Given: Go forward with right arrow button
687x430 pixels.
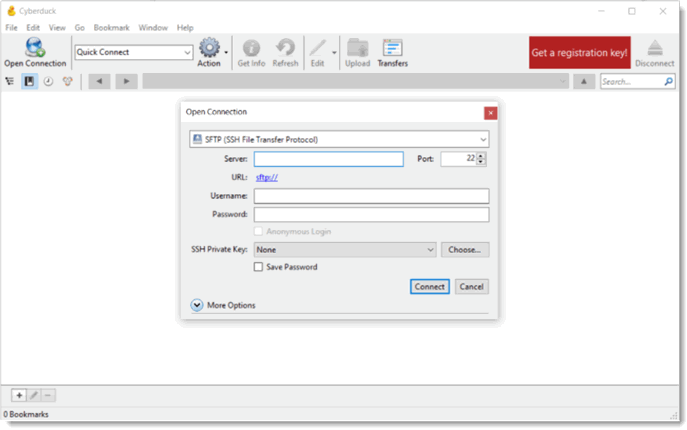Looking at the screenshot, I should pos(127,81).
